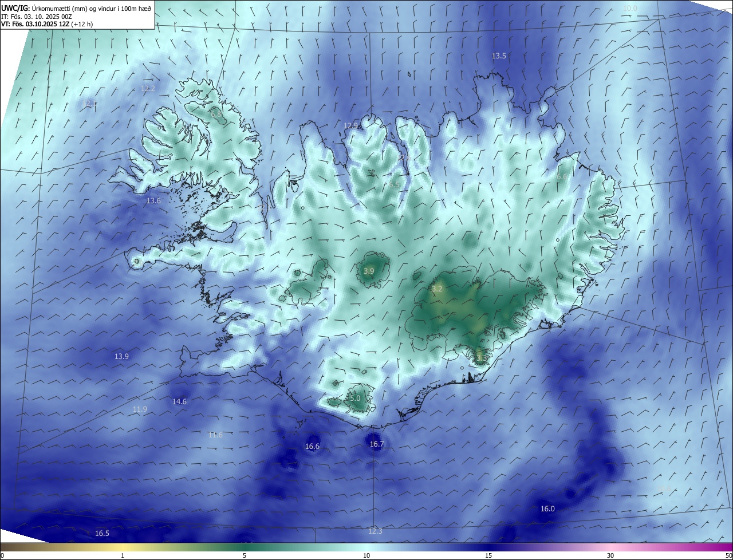
Task: Click the 0 tick on the color scale
Action: tap(2, 555)
